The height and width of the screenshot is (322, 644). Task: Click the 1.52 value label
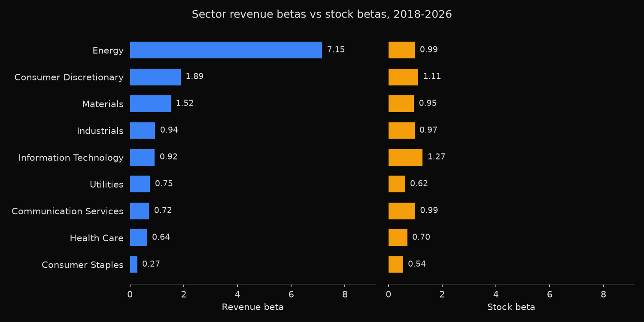pos(185,103)
